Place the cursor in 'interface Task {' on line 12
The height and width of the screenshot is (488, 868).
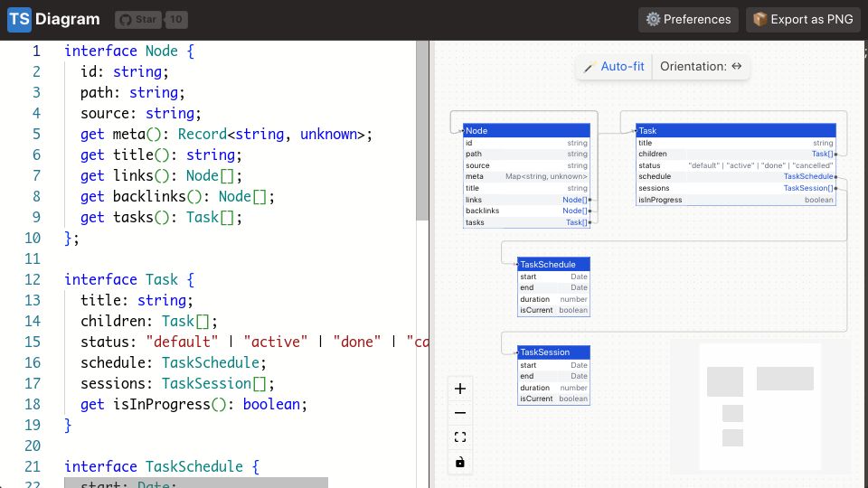(129, 279)
